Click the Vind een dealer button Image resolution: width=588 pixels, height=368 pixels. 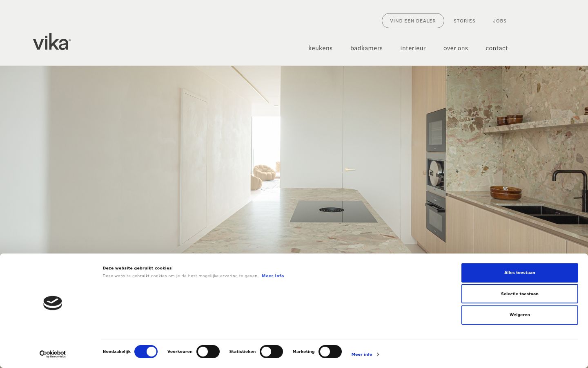pyautogui.click(x=413, y=21)
